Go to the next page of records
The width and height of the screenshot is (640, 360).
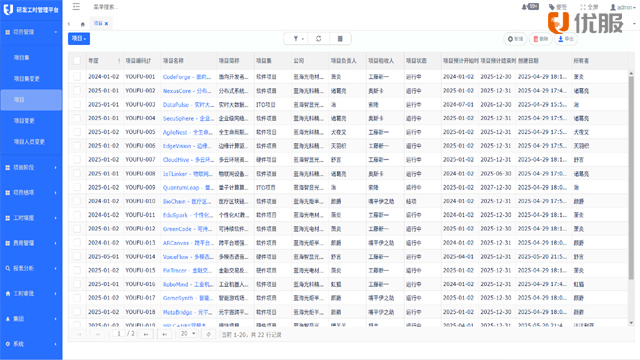click(x=146, y=334)
